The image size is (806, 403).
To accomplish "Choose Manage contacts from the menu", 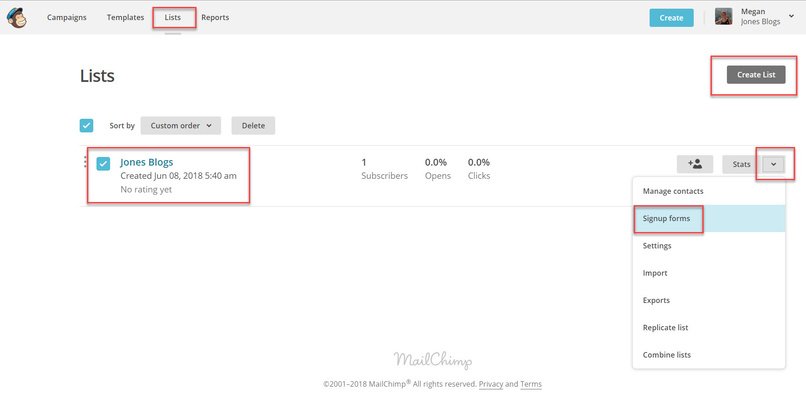I will [x=709, y=191].
